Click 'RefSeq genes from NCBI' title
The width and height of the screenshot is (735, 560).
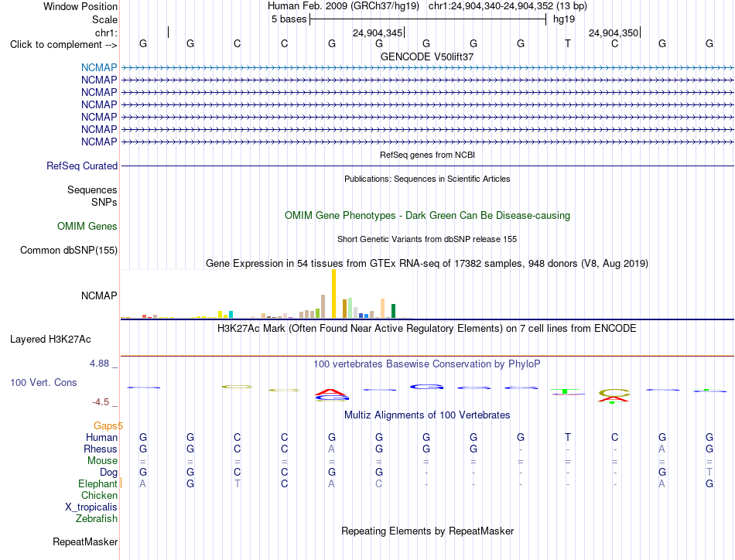427,155
